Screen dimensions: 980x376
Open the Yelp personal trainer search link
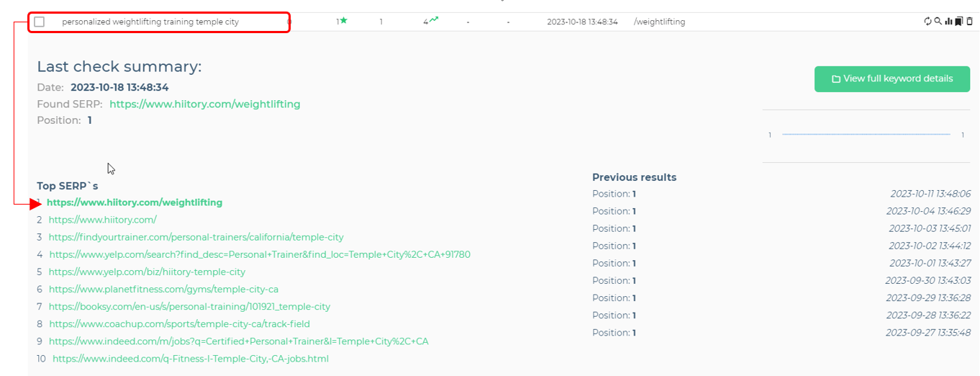pos(259,255)
